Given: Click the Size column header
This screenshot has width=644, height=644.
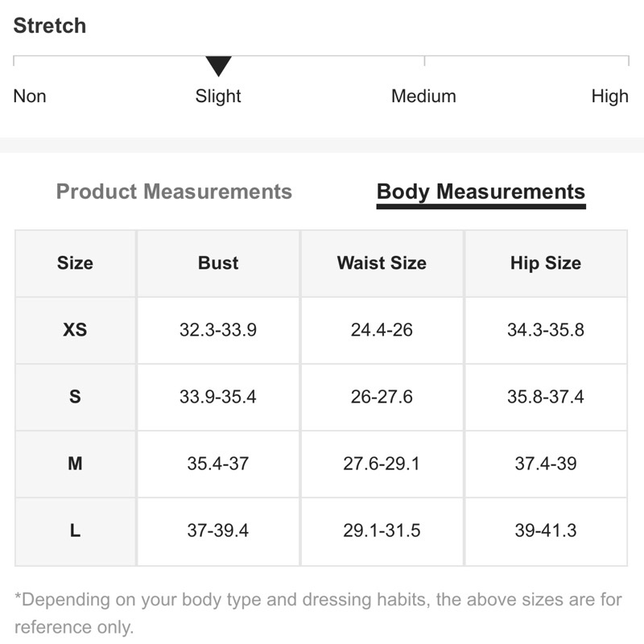Looking at the screenshot, I should click(75, 263).
